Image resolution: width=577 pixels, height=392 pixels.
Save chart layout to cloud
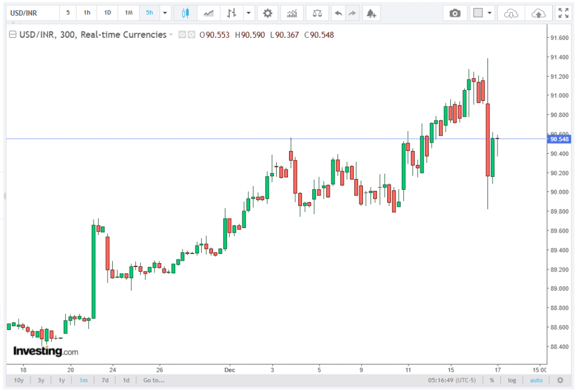pos(538,12)
